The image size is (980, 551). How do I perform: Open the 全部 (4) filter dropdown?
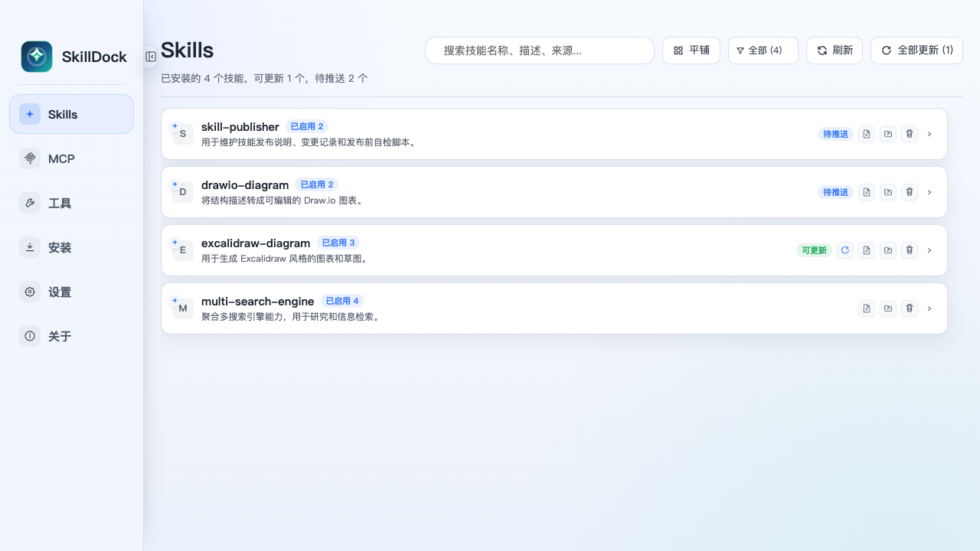(x=763, y=51)
